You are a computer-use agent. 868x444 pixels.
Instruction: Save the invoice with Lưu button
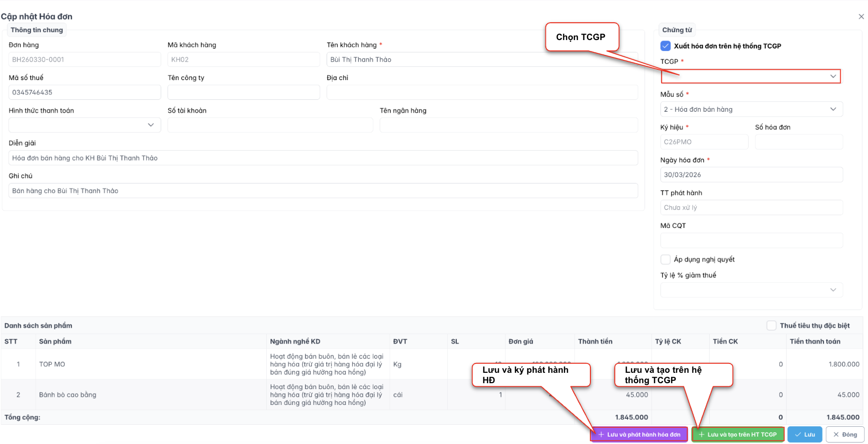coord(805,435)
